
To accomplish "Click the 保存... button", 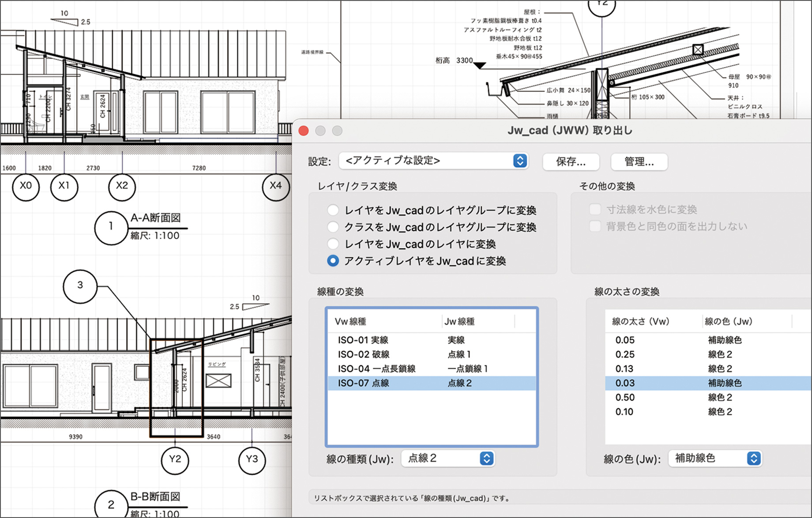I will pos(571,161).
